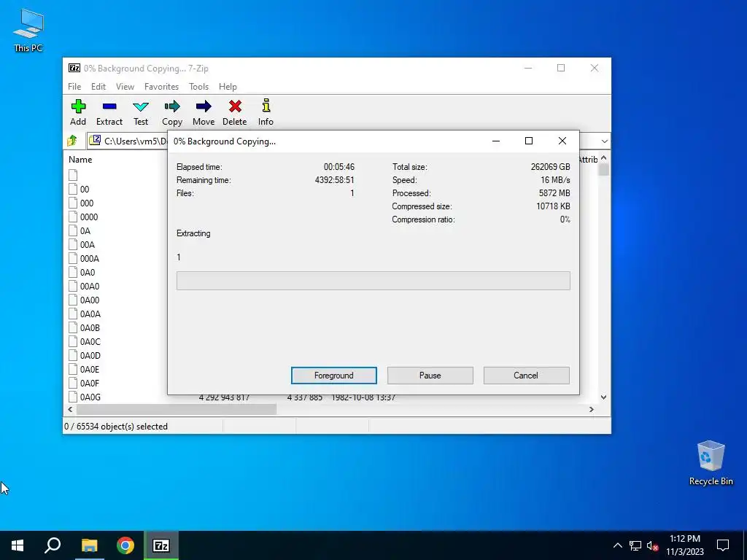747x560 pixels.
Task: Close the Background Copying dialog
Action: point(562,141)
